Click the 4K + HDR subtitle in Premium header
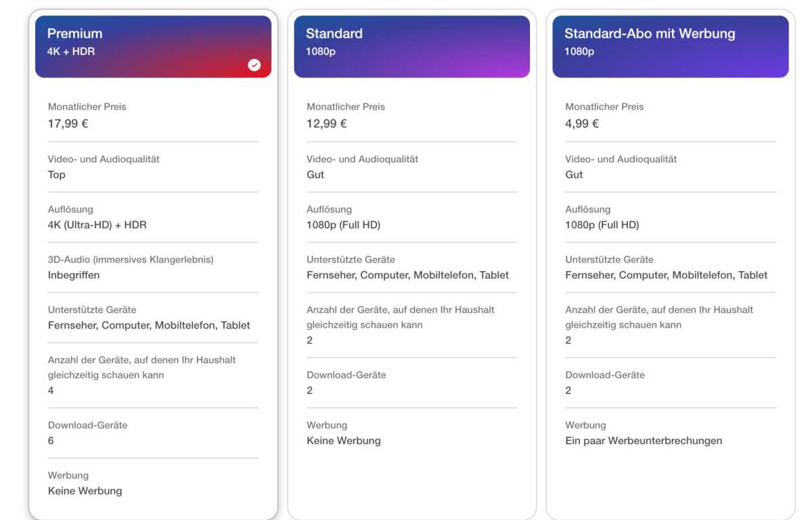Screen dimensions: 812x520 (x=71, y=51)
